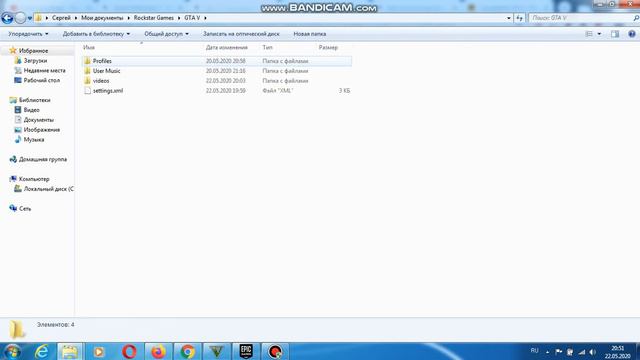Launch the media player taskbar icon
The image size is (640, 360).
pyautogui.click(x=99, y=351)
